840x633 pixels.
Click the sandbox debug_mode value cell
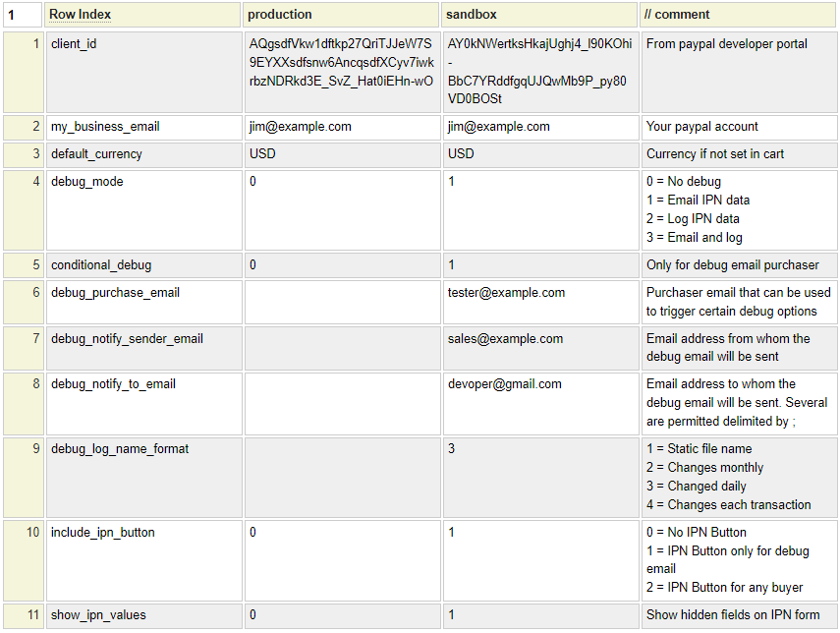pos(538,209)
